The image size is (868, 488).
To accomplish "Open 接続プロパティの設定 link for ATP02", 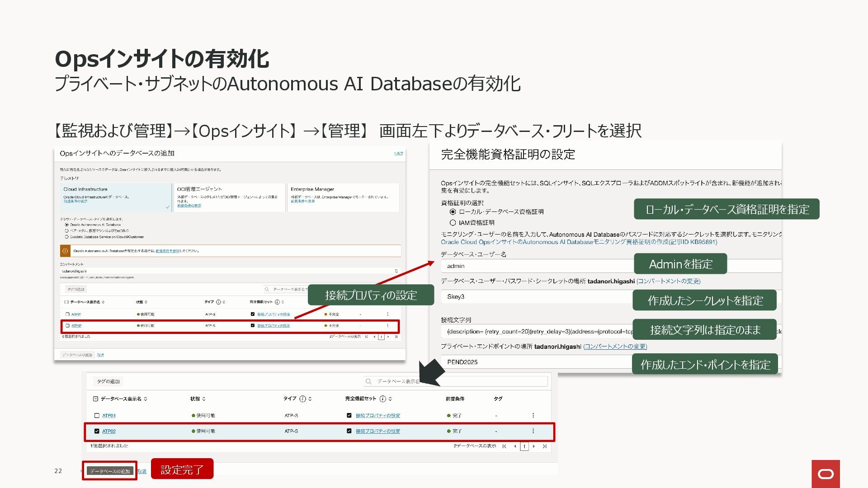I will 377,431.
